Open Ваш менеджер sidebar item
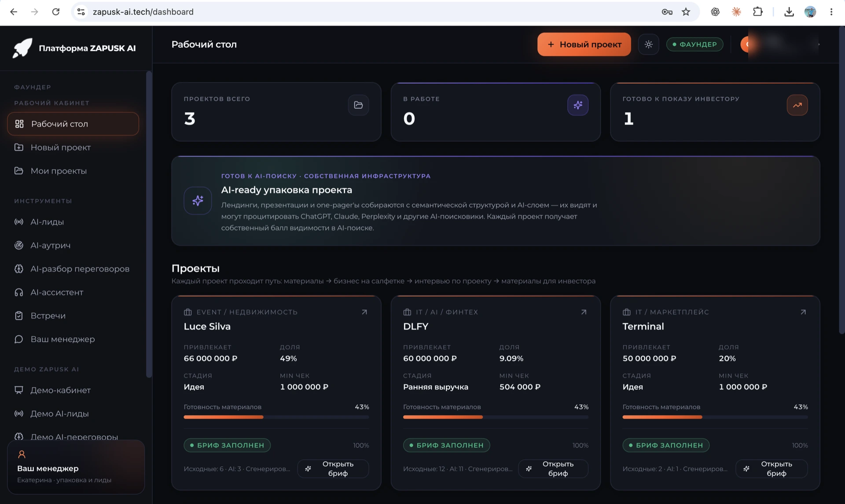This screenshot has width=845, height=504. click(x=73, y=339)
